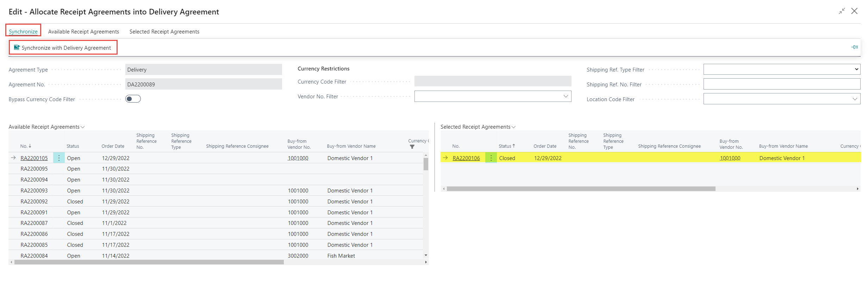Open receipt agreement RA2200105 link
This screenshot has height=282, width=868.
coord(34,158)
